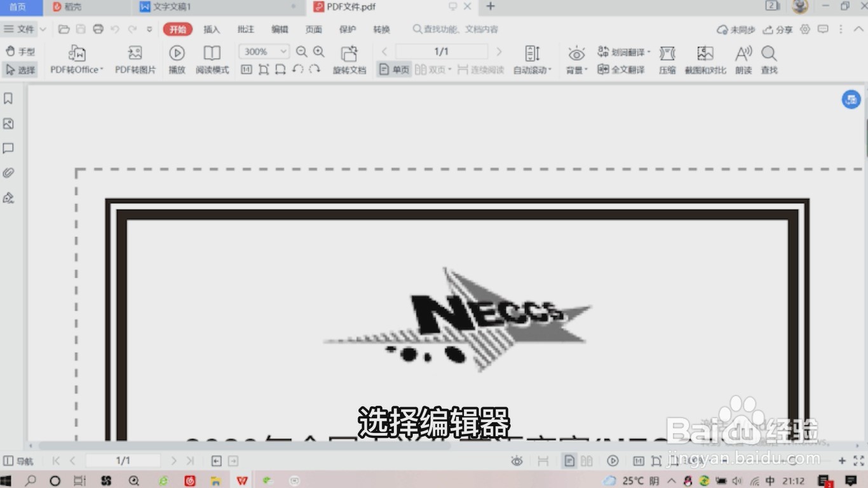
Task: Choose fit page icon in ribbon
Action: 264,69
